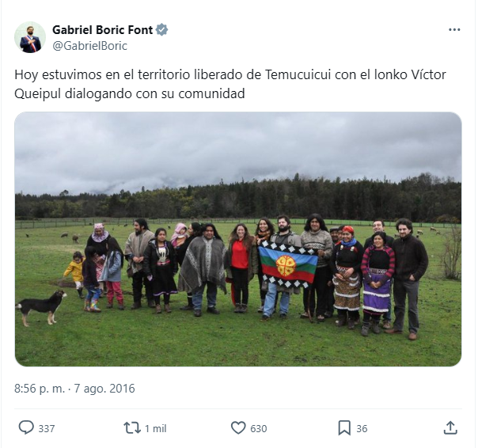
Task: Like the tweet with the heart icon
Action: click(238, 427)
